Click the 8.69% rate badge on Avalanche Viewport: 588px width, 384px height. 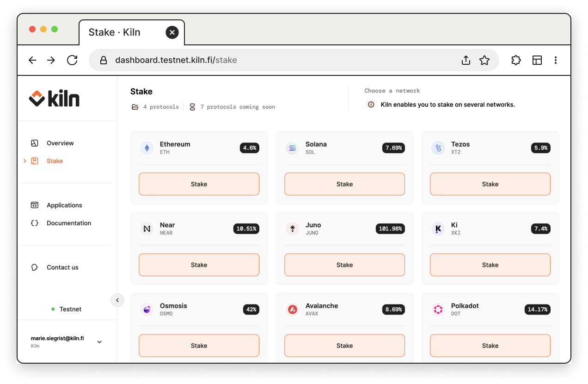point(393,310)
